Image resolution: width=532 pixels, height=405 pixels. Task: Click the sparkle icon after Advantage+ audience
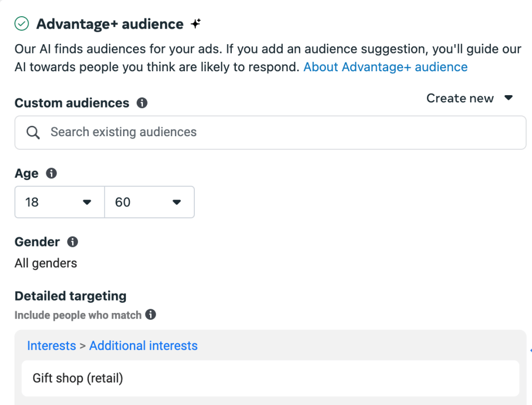195,23
